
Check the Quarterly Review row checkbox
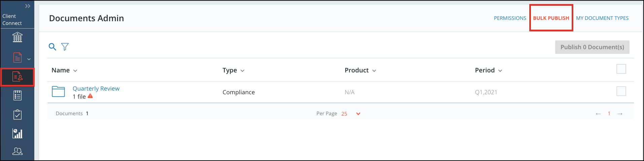[x=621, y=91]
